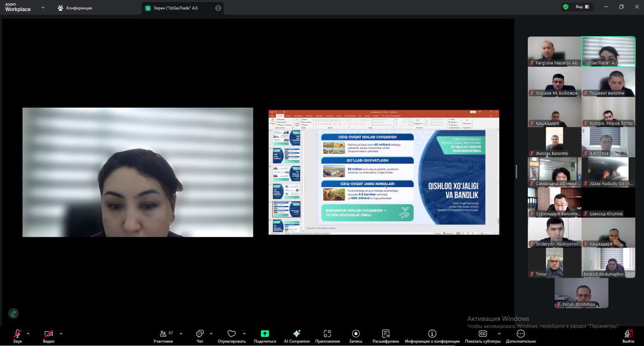Expand the video options arrow next to Видео
Image resolution: width=644 pixels, height=346 pixels.
click(61, 333)
